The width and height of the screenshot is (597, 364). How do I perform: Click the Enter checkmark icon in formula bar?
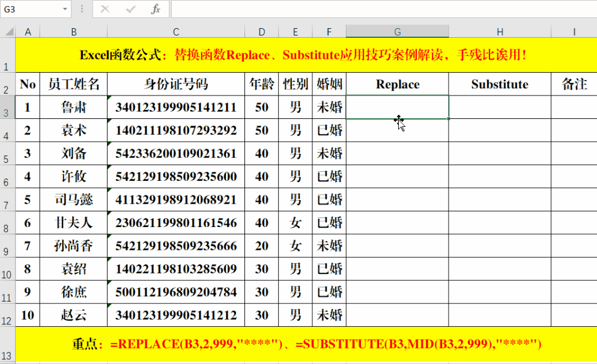[130, 9]
